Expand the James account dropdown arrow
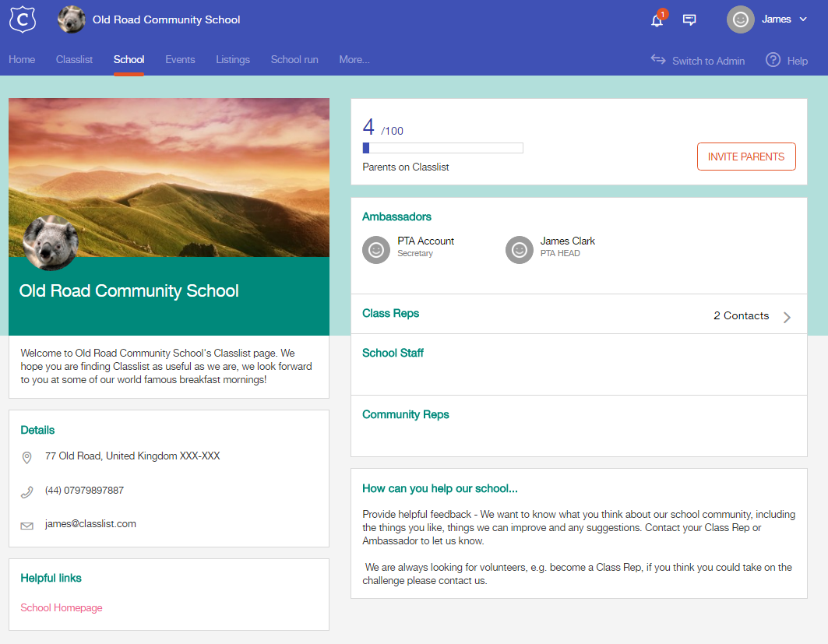Viewport: 828px width, 644px height. coord(803,19)
